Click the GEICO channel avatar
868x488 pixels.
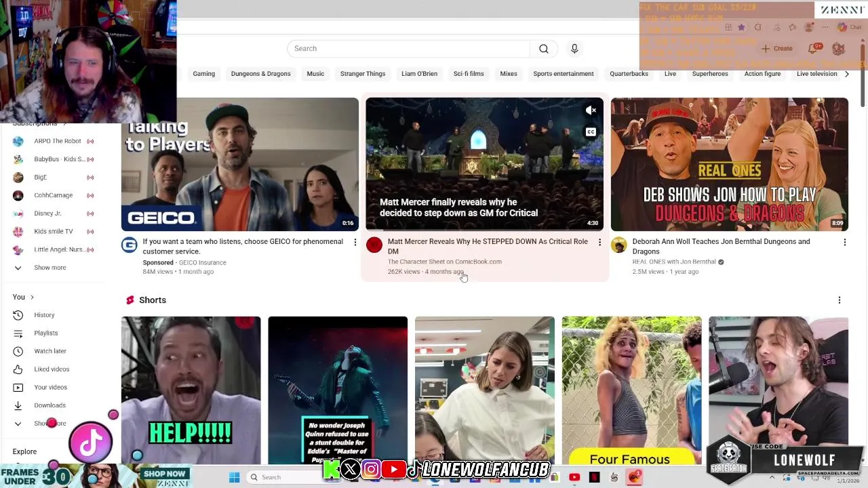pyautogui.click(x=130, y=245)
